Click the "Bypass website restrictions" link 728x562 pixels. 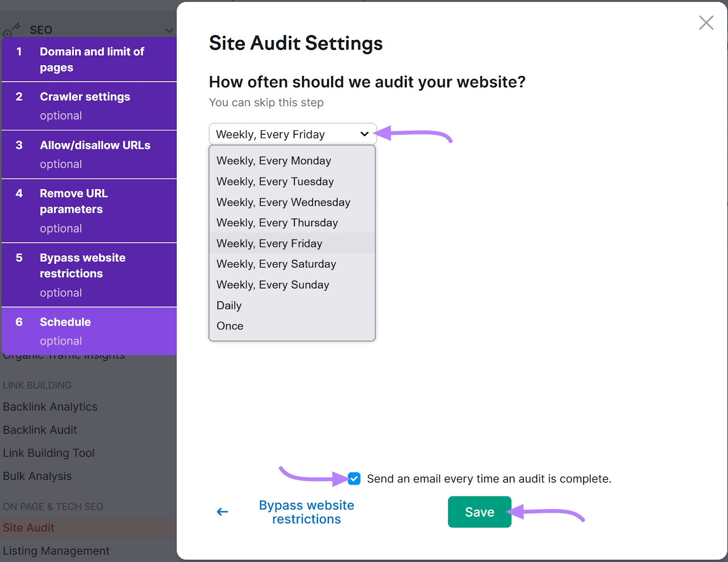306,511
